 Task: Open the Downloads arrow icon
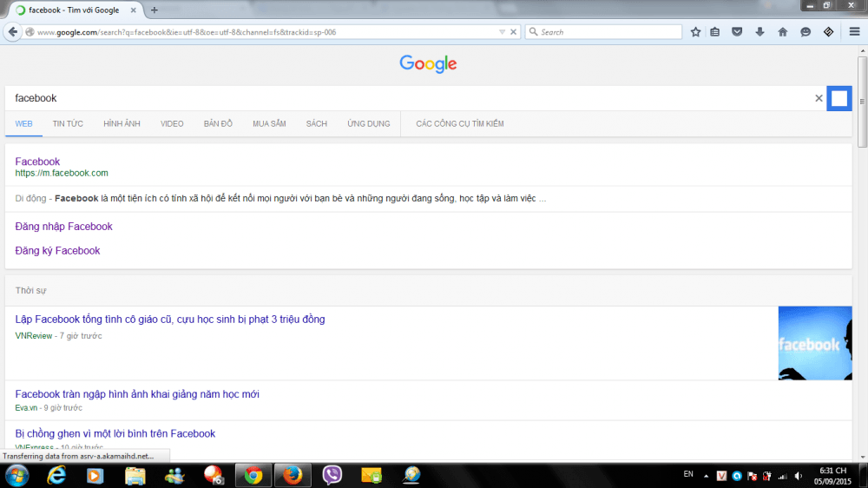[x=759, y=32]
